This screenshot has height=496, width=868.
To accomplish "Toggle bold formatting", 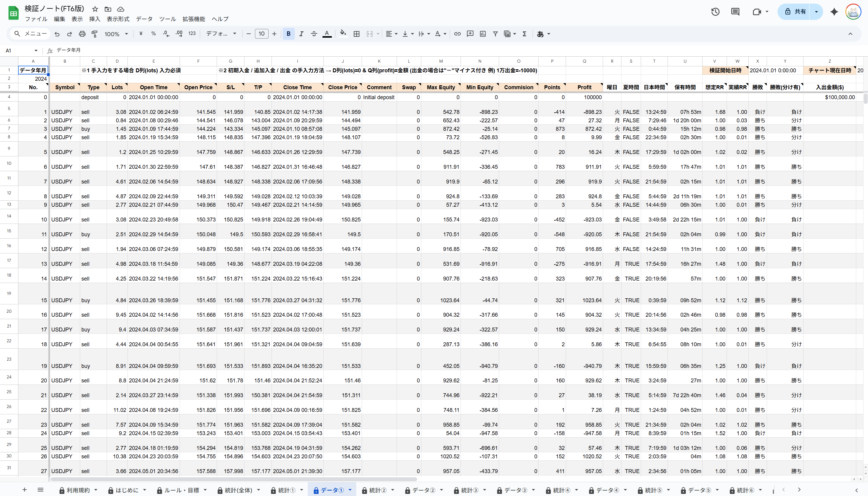I will [x=288, y=34].
